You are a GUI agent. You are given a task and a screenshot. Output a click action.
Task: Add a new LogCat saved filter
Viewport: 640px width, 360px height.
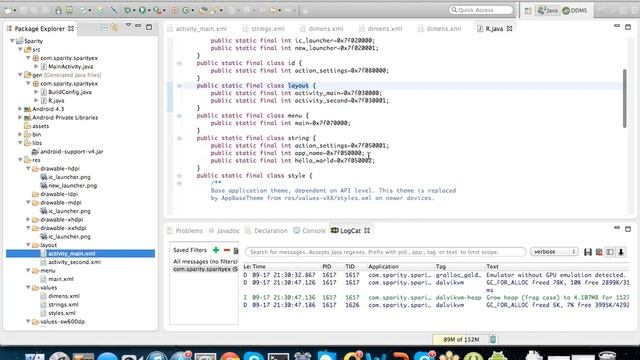(x=216, y=250)
